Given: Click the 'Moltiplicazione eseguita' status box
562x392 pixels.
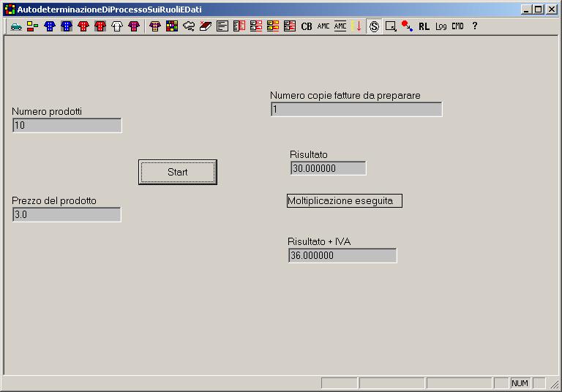Looking at the screenshot, I should (x=345, y=200).
